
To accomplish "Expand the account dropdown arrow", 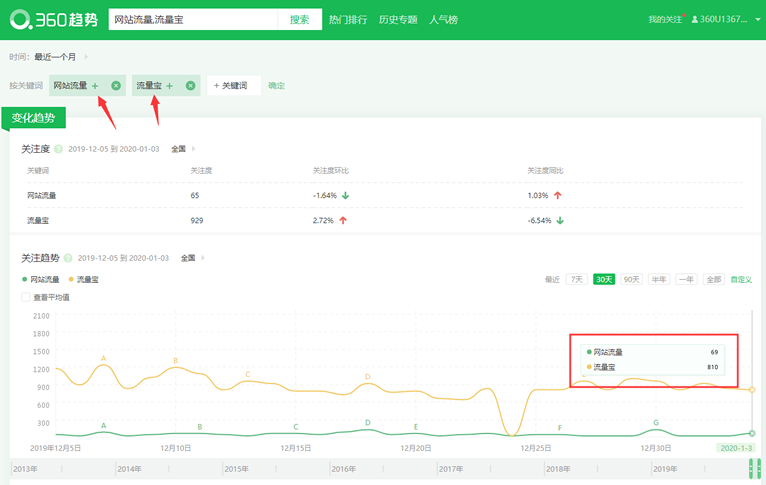I will point(758,20).
